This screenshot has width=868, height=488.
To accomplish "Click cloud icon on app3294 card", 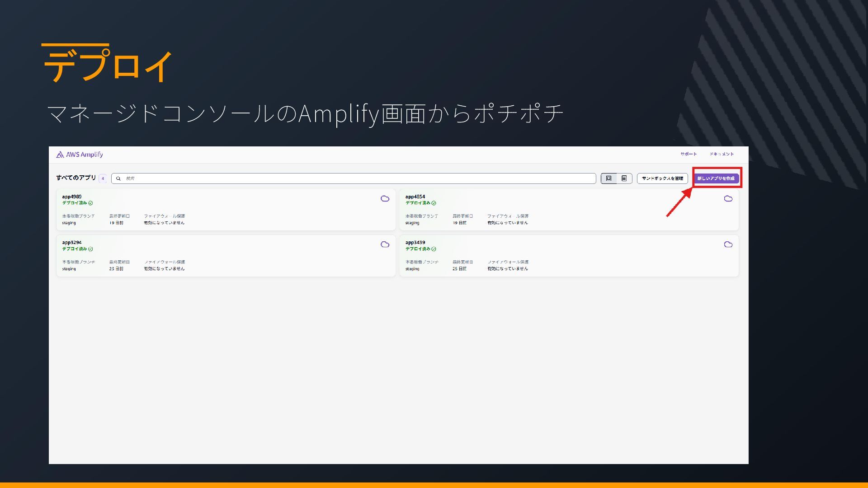I will click(385, 244).
